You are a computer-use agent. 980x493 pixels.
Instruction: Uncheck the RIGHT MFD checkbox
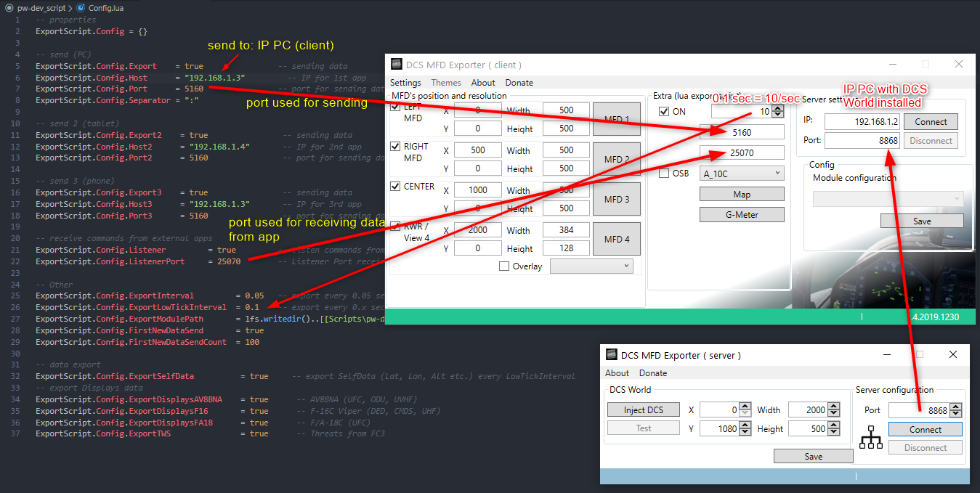[395, 147]
